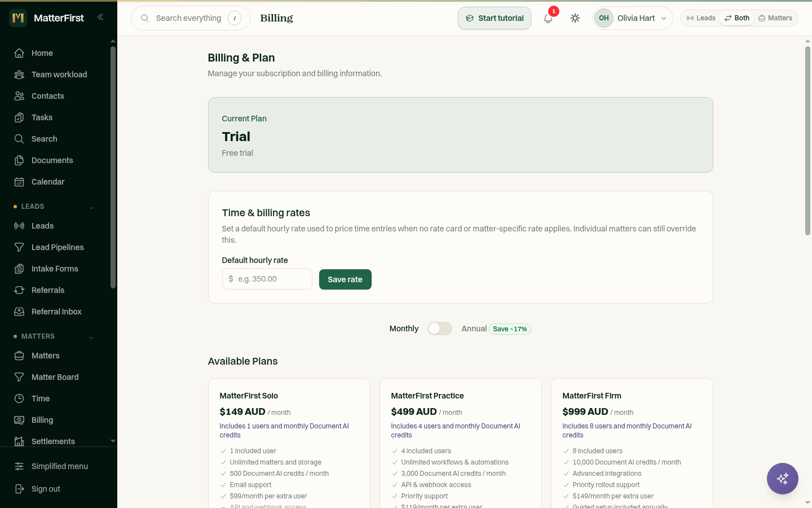Click the Simplified menu sliders icon
The height and width of the screenshot is (508, 812).
19,466
